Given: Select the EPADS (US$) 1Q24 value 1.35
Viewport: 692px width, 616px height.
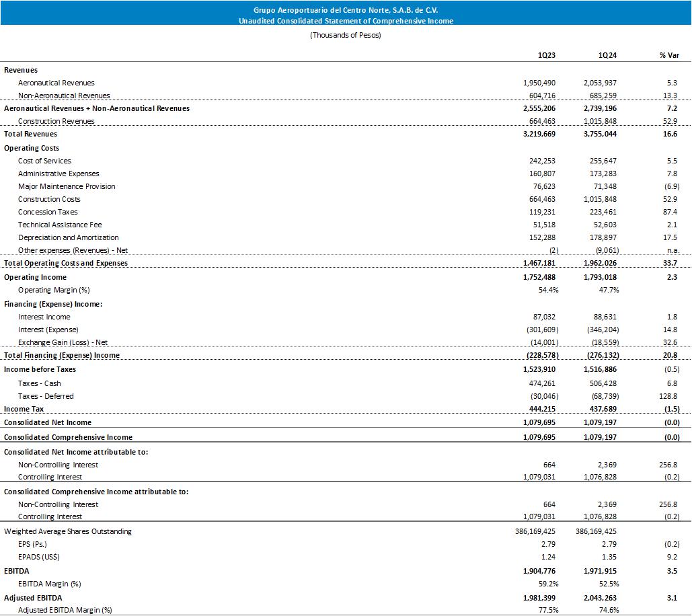Looking at the screenshot, I should click(609, 557).
